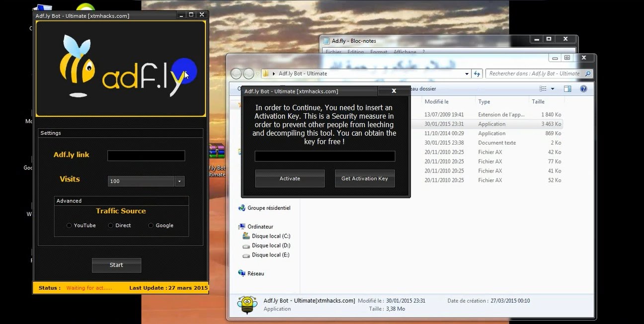Click the Get Activation Key button
644x324 pixels.
click(x=365, y=178)
